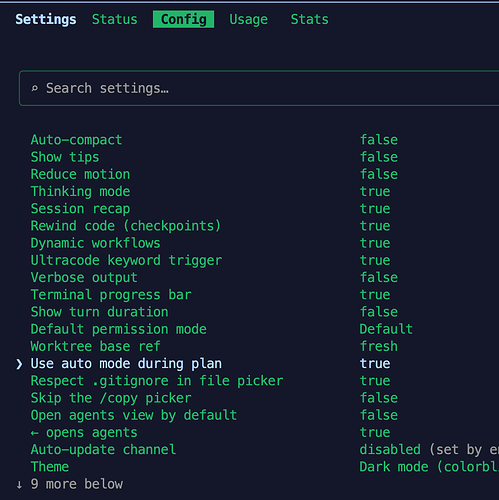Click the selection chevron beside Use auto mode

click(x=19, y=364)
